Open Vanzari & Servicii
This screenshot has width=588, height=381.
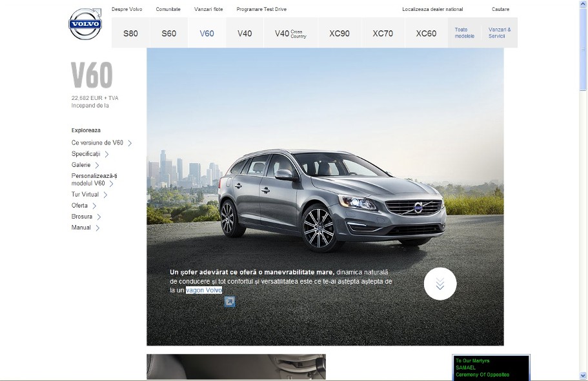(500, 33)
